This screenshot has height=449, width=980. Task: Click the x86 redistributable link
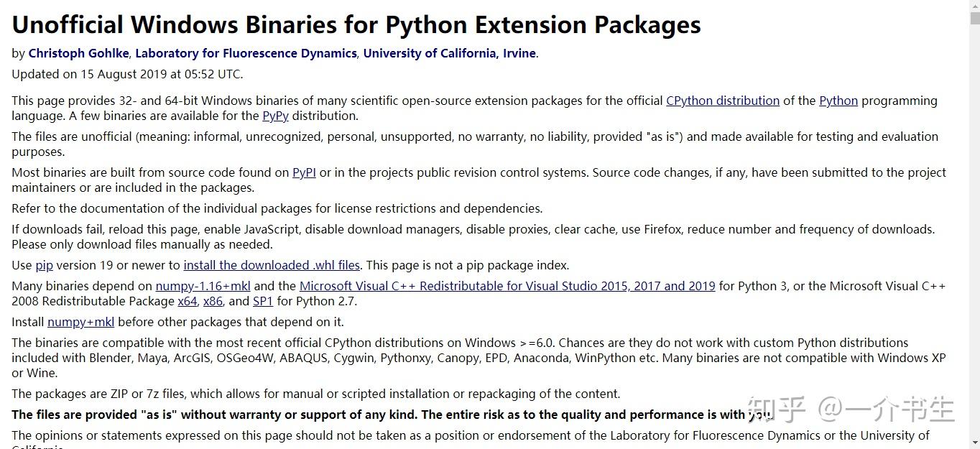pyautogui.click(x=213, y=301)
